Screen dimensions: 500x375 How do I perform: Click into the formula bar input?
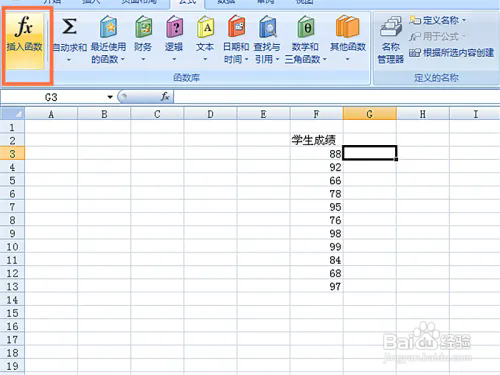(337, 97)
